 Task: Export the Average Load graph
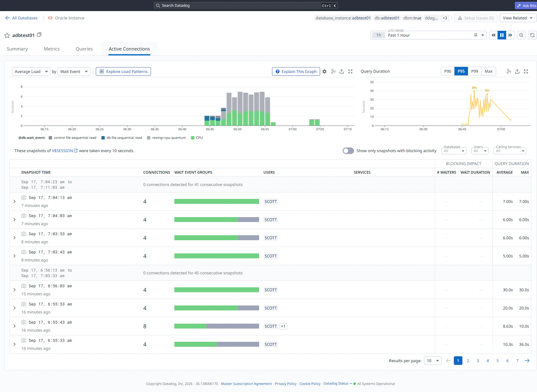342,71
